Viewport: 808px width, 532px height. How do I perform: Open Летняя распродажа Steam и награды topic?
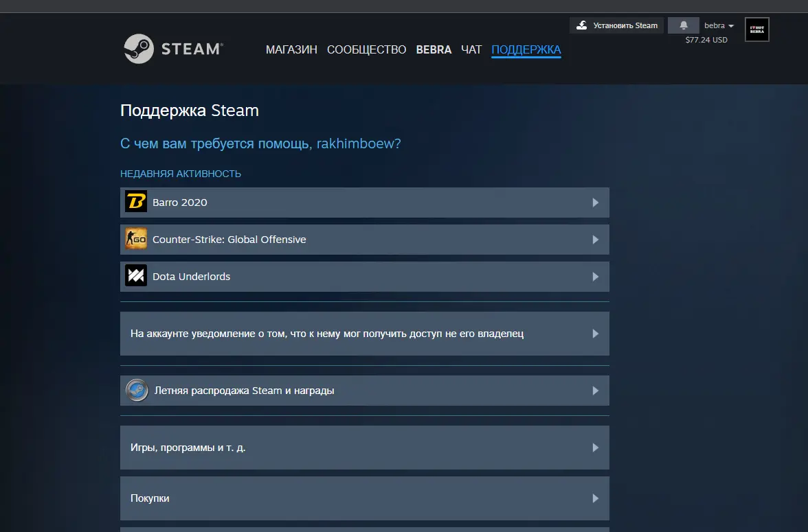coord(364,391)
